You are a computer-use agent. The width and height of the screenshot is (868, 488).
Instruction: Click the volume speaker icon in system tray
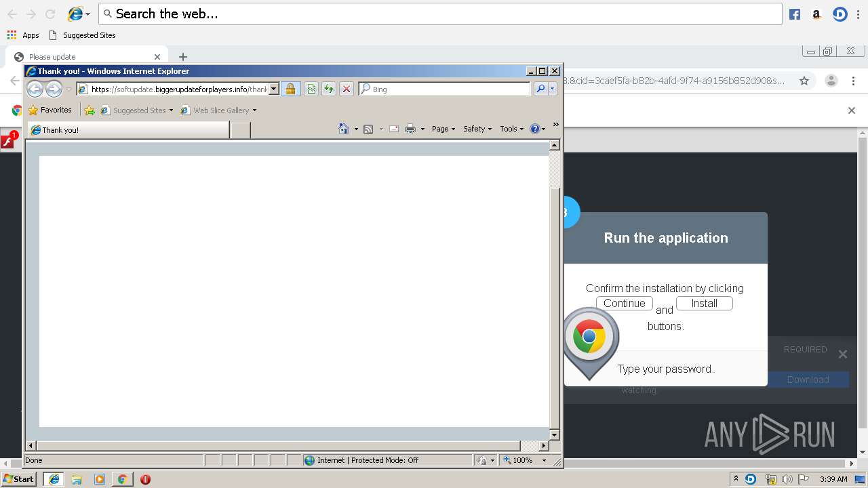click(x=787, y=479)
